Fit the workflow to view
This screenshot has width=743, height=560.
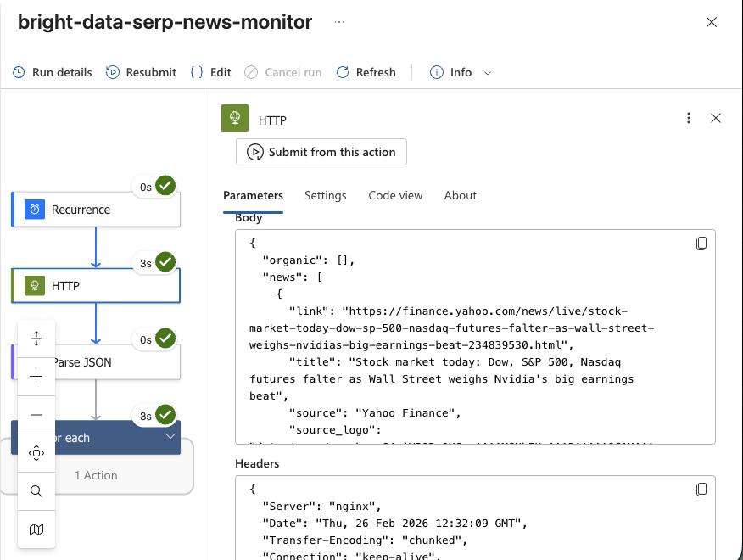click(36, 453)
